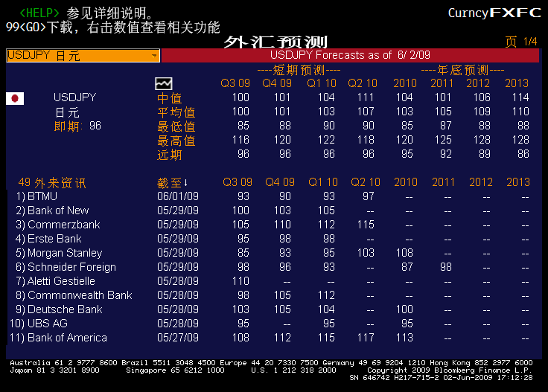Screen dimensions: 548x392
Task: Open 10) UBS AG forecast
Action: [39, 324]
